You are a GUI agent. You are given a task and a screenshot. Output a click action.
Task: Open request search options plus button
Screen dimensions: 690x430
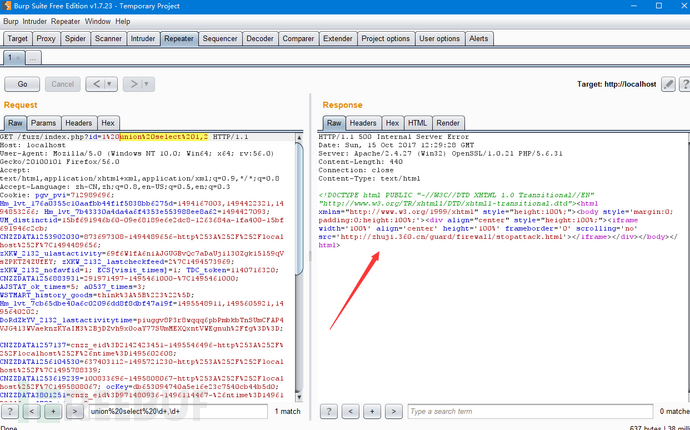click(53, 412)
